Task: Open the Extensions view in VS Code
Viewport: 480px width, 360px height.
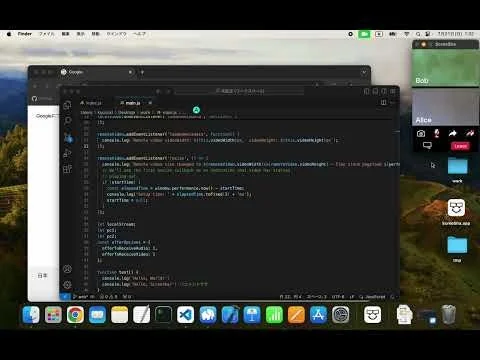Action: [x=67, y=169]
